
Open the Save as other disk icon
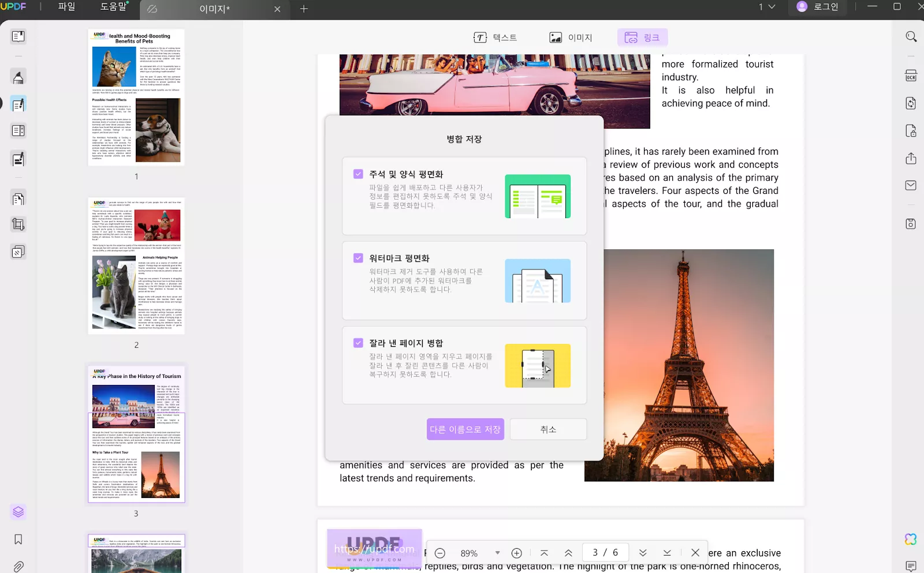pos(911,224)
